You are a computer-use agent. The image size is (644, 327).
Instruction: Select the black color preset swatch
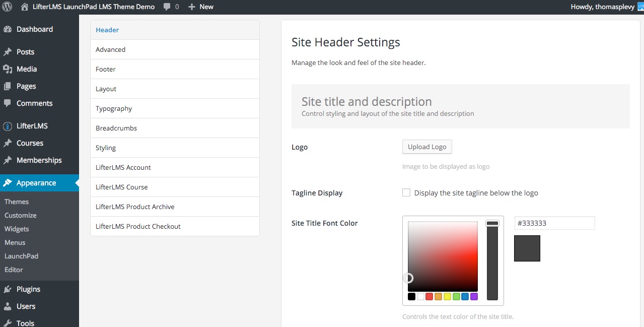411,296
